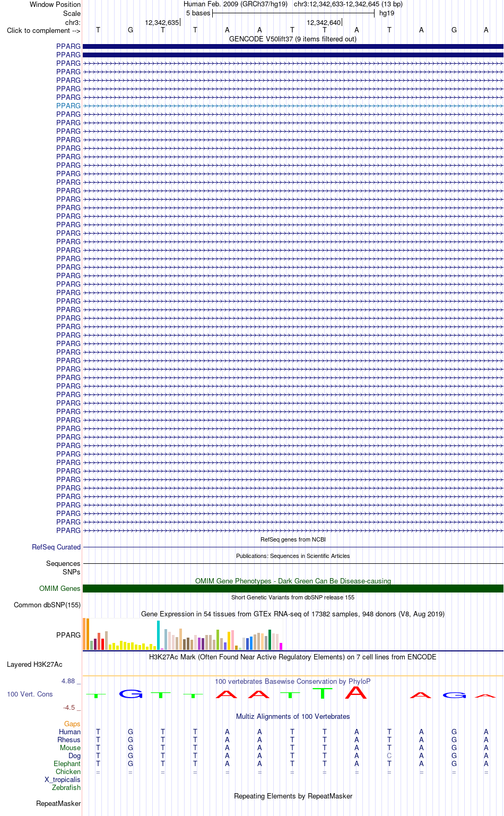Click the mismatched C in Dog row
The height and width of the screenshot is (816, 504).
389,755
